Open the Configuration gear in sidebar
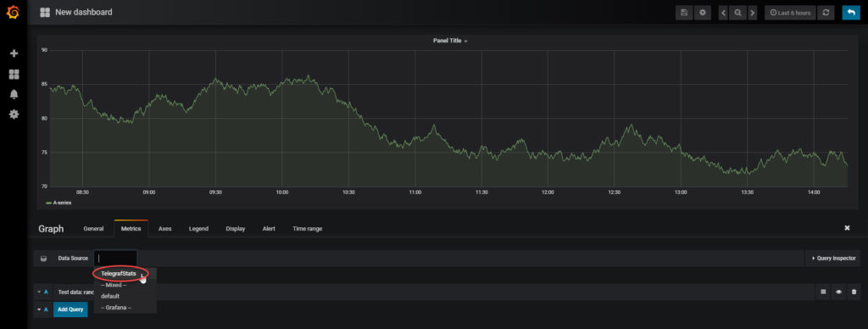868x329 pixels. point(14,114)
